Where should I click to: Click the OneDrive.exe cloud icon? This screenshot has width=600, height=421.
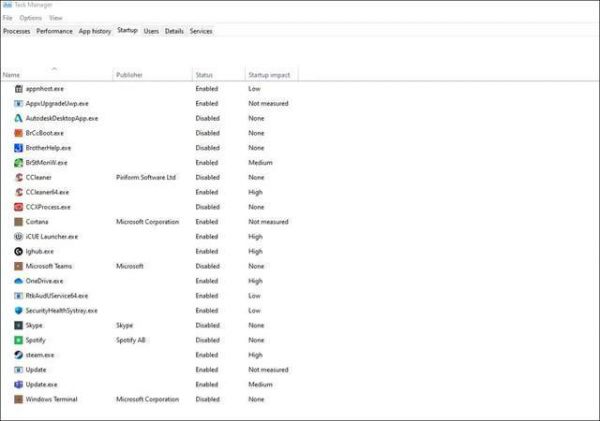point(19,281)
